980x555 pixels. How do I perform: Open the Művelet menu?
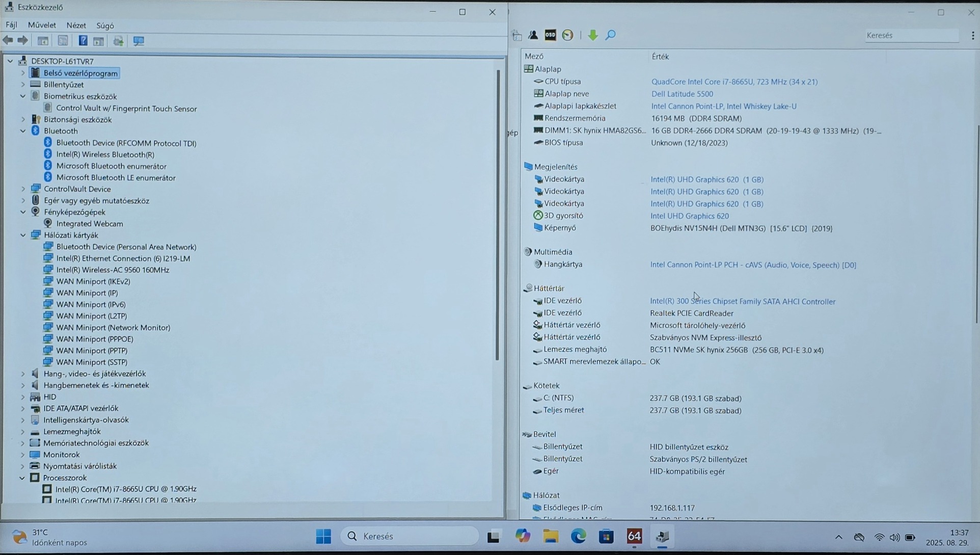click(x=42, y=25)
